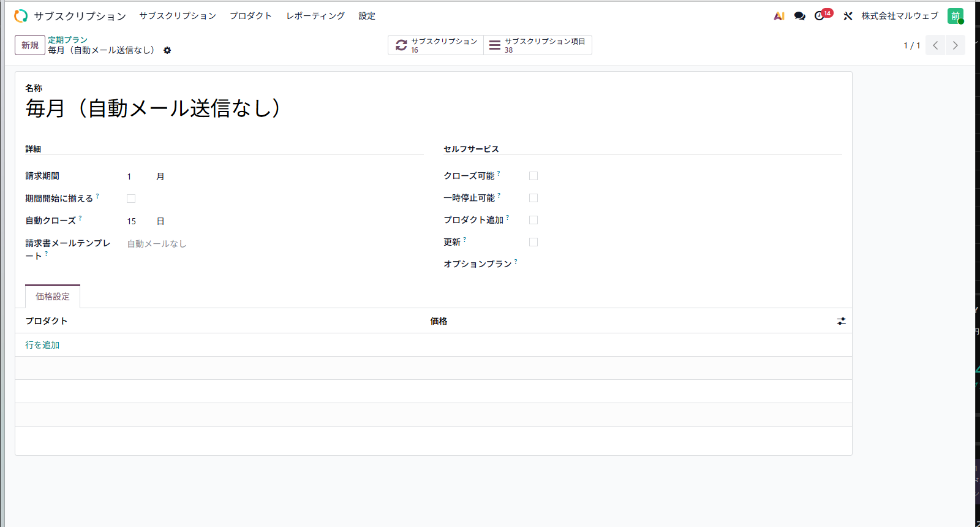
Task: Open サブスクリプション top menu
Action: coord(178,16)
